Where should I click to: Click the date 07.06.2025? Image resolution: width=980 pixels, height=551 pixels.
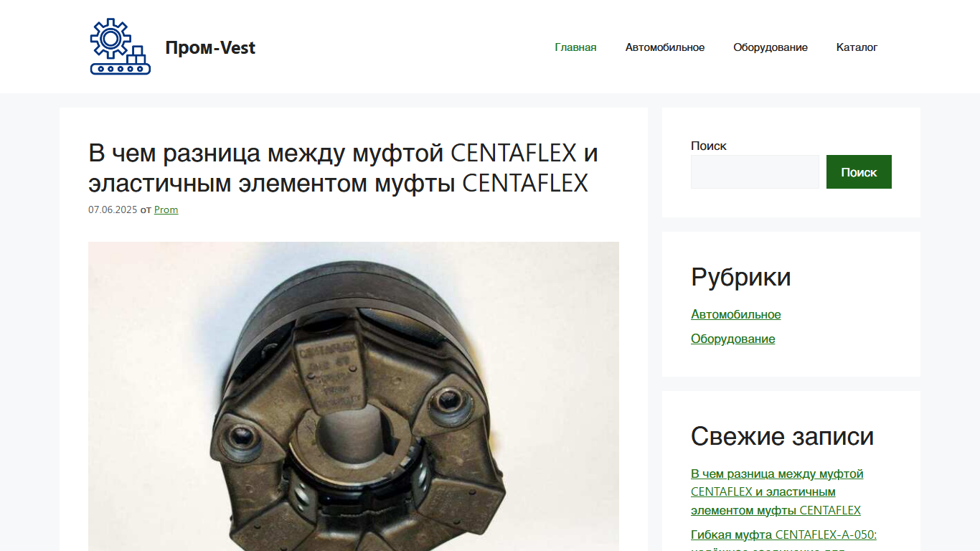coord(113,209)
